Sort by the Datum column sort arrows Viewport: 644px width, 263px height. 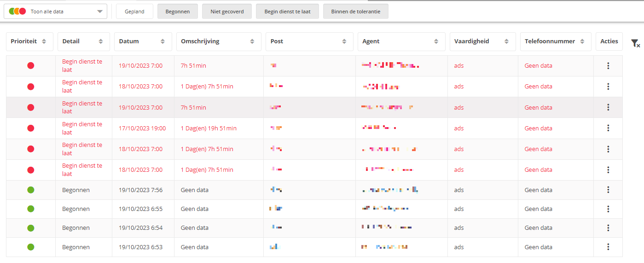click(x=162, y=41)
